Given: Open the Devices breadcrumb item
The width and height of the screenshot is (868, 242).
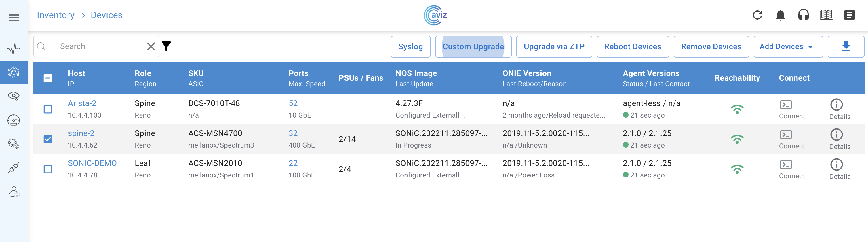Looking at the screenshot, I should click(106, 15).
